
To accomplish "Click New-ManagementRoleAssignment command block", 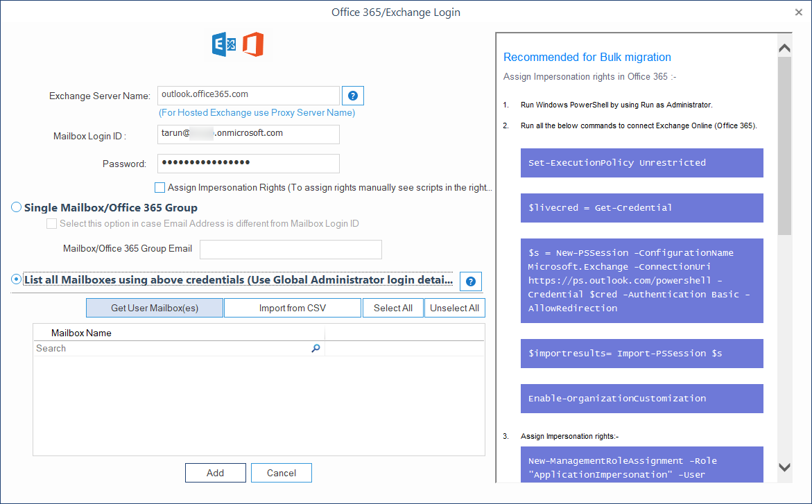I will (641, 464).
